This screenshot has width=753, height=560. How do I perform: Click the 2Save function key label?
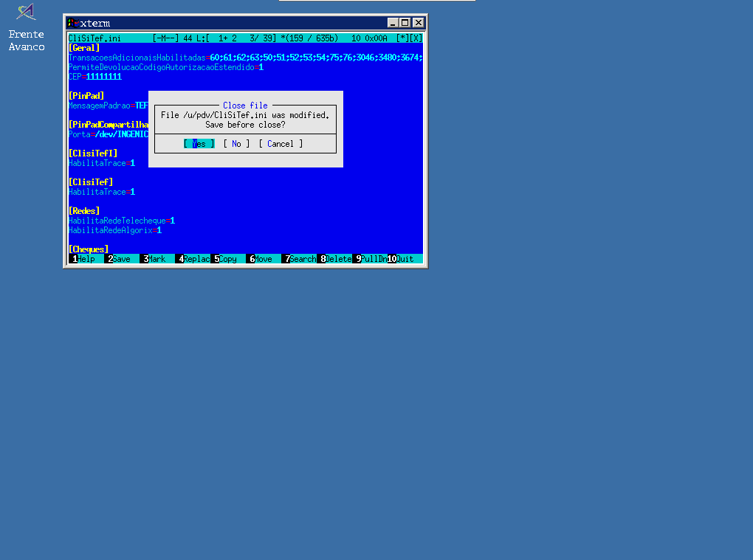tap(119, 259)
